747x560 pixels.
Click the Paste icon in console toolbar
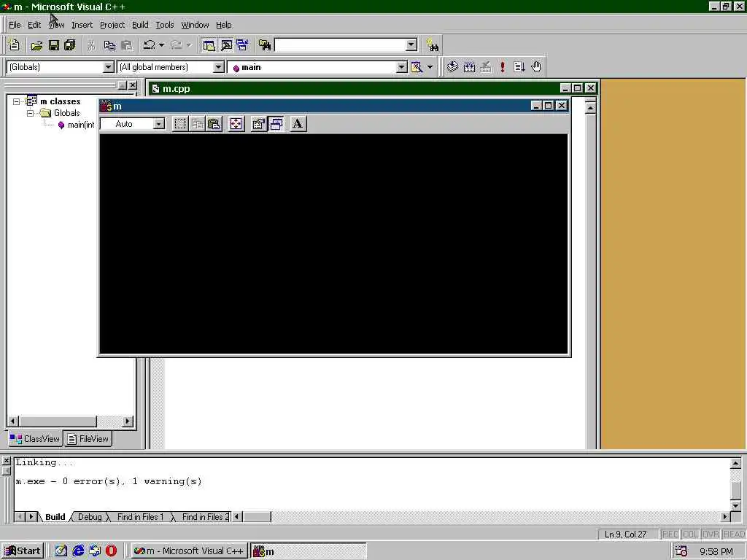pos(214,124)
